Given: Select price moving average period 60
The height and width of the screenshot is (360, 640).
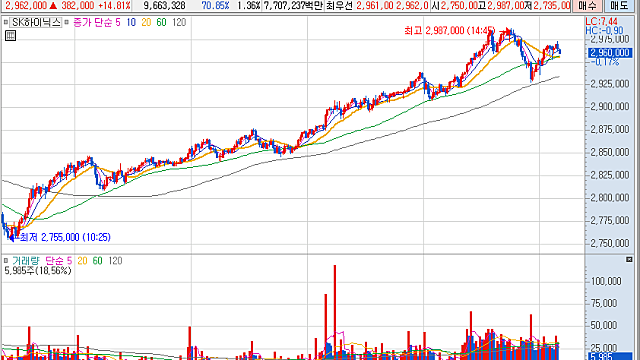Looking at the screenshot, I should point(162,22).
